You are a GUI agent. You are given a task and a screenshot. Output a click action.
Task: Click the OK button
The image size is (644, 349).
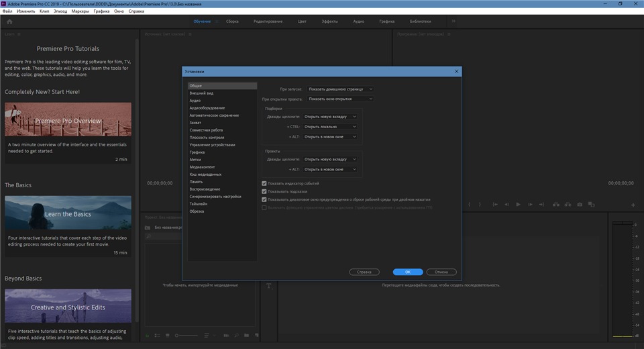tap(408, 272)
